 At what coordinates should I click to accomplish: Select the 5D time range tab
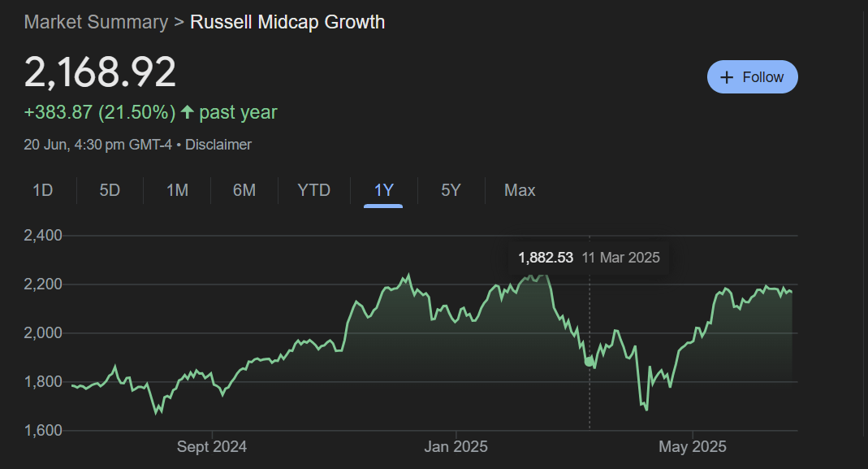coord(110,190)
